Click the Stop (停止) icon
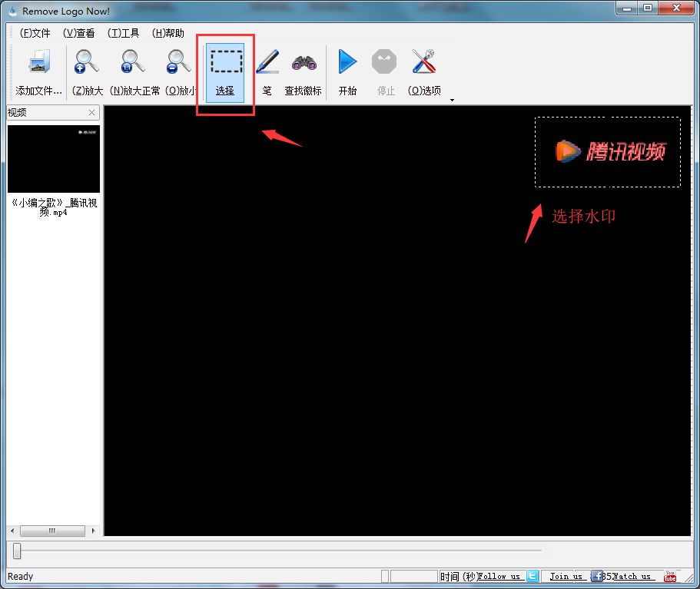The height and width of the screenshot is (589, 700). click(384, 61)
